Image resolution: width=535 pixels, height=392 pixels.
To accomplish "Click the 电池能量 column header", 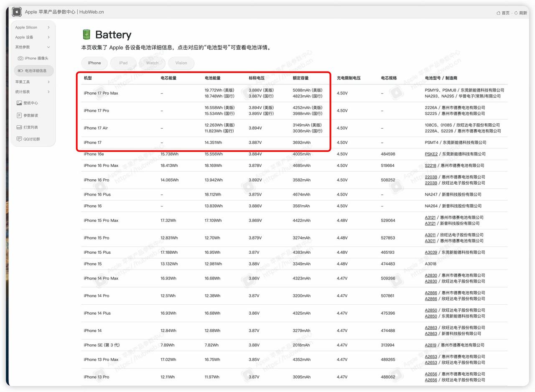I will click(x=213, y=78).
